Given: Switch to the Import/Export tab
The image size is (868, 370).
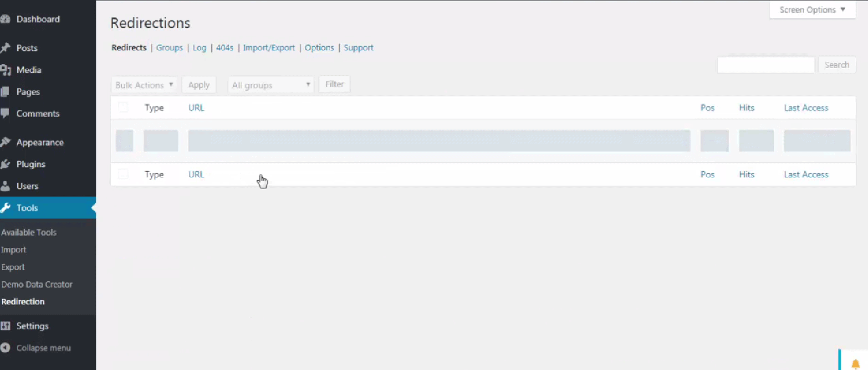Looking at the screenshot, I should coord(269,48).
